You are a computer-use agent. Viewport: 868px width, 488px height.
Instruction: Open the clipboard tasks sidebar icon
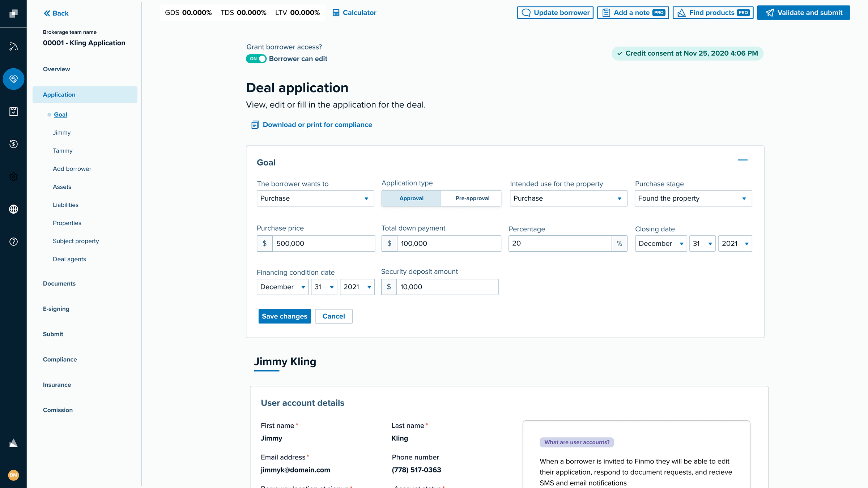(13, 111)
